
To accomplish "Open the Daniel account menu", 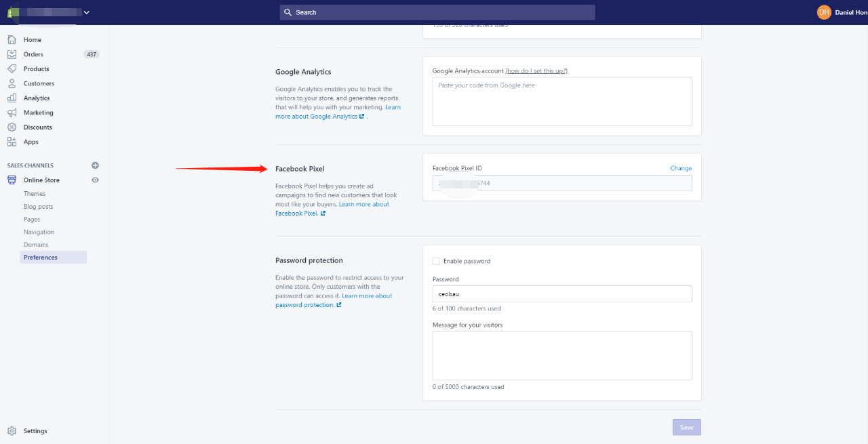I will pyautogui.click(x=841, y=12).
